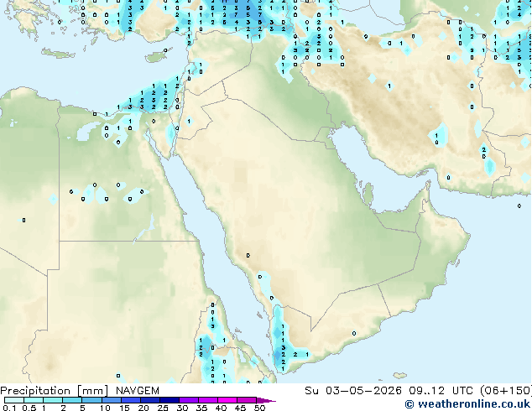This screenshot has height=411, width=532.
Task: Click Lake Nasser in southern Egypt
Action: click(146, 230)
